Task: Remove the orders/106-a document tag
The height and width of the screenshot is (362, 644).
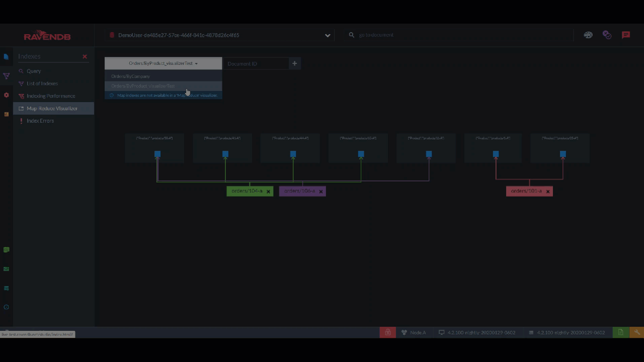Action: pos(321,192)
